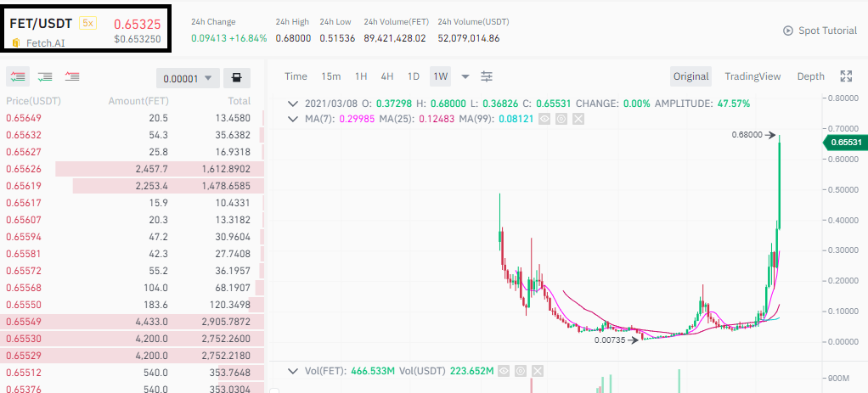
Task: Collapse the MA indicator line chevron
Action: click(x=293, y=119)
